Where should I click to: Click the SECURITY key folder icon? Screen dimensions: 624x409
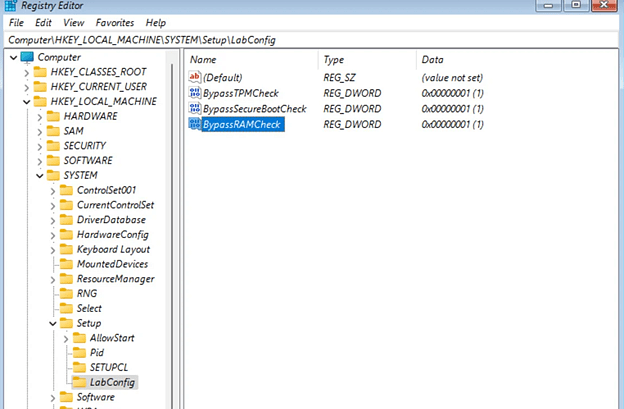(x=53, y=146)
